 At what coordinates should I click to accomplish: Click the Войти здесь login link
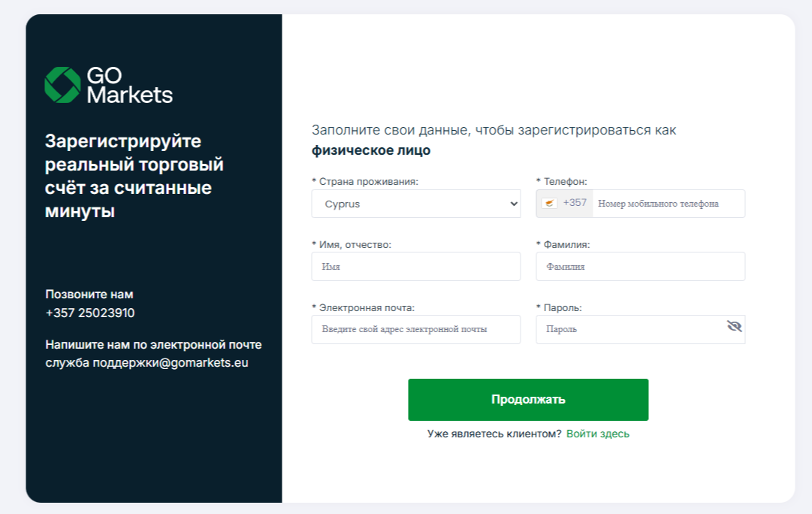point(598,434)
